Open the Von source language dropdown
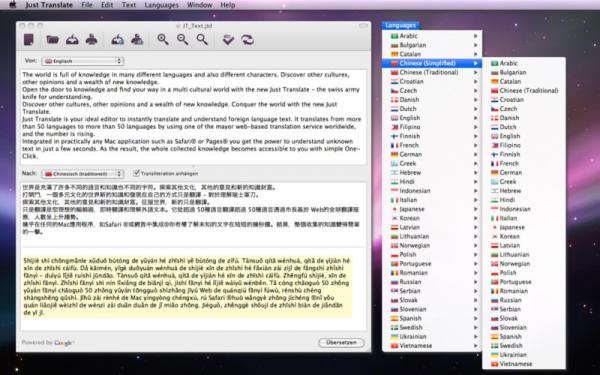The height and width of the screenshot is (375, 600). (83, 61)
